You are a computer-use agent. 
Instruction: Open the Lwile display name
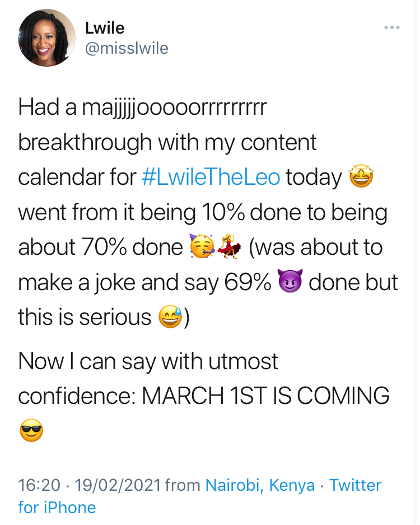click(x=105, y=27)
